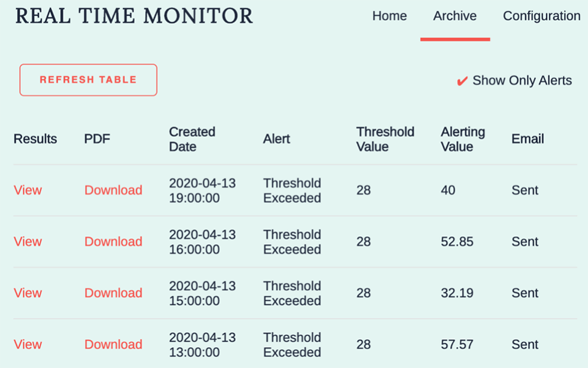Image resolution: width=588 pixels, height=368 pixels.
Task: Download PDF for the 15:00:00 alert
Action: (x=113, y=293)
